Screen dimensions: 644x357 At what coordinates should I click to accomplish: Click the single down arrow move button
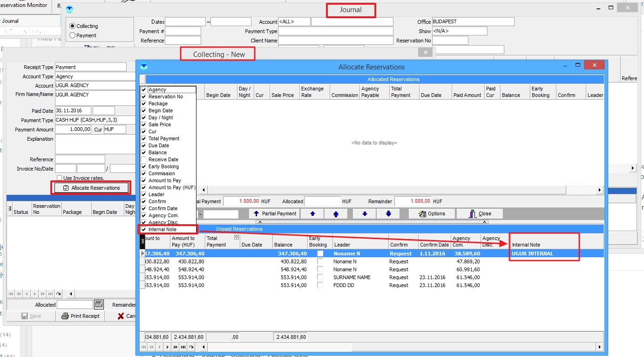365,214
